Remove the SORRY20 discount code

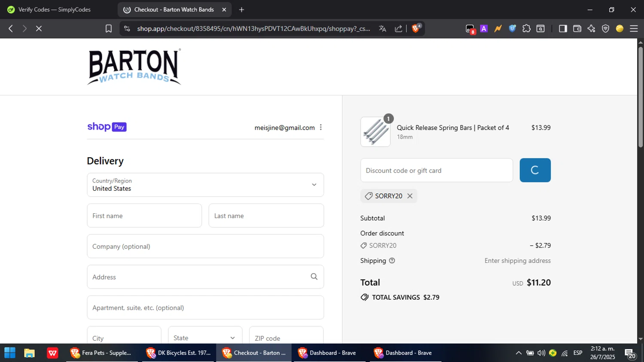(410, 196)
